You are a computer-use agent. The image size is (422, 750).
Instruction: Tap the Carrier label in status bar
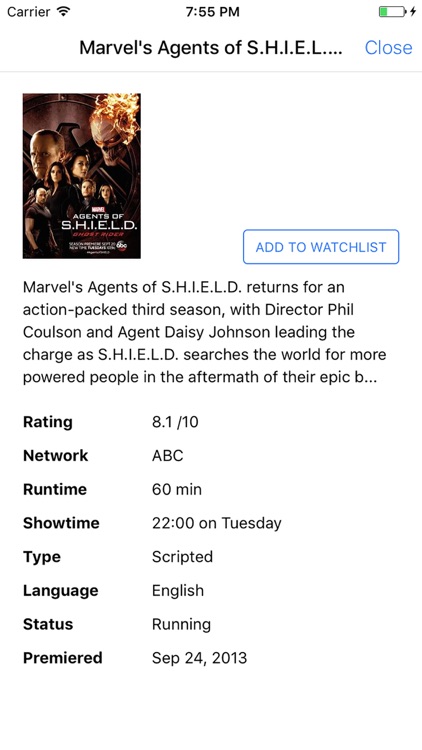29,11
